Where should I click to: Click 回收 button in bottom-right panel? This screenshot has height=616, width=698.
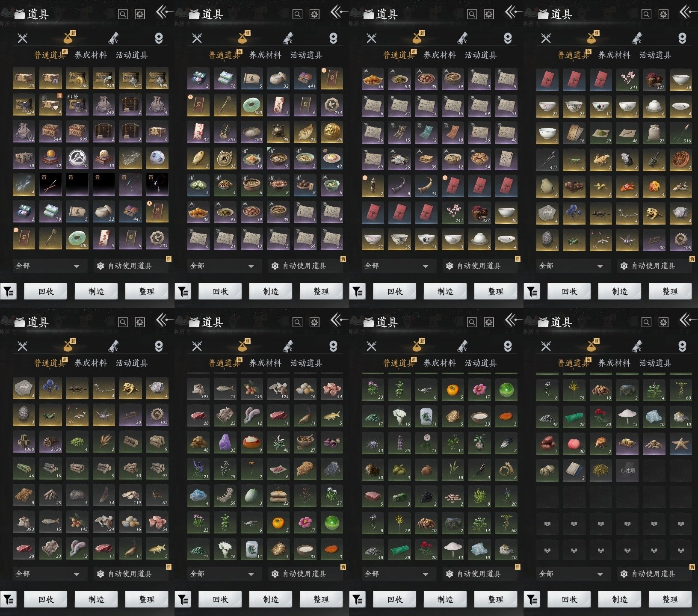569,599
